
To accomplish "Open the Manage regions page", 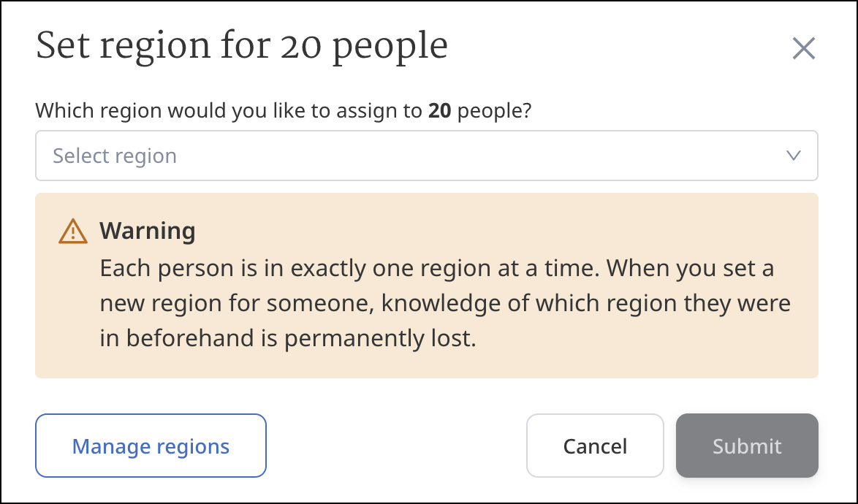I will pyautogui.click(x=151, y=446).
